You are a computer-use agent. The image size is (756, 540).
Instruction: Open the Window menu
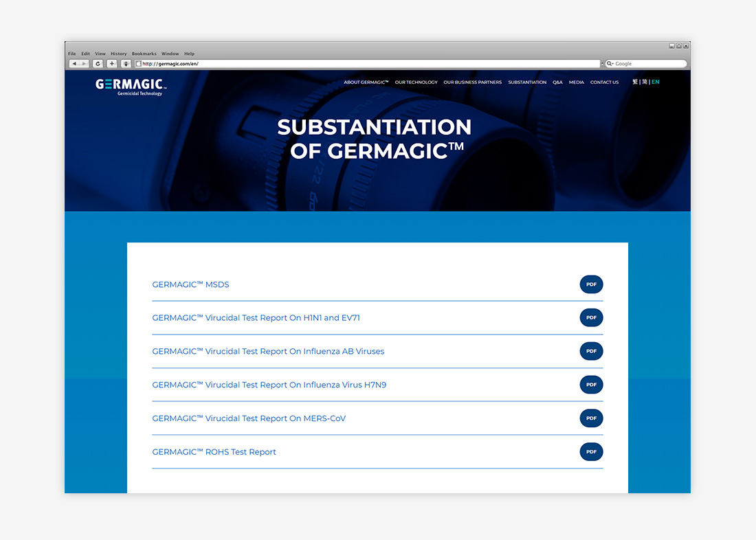coord(170,54)
